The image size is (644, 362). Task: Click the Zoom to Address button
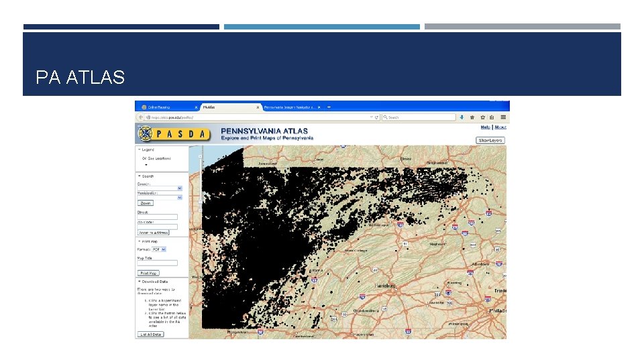[x=153, y=233]
